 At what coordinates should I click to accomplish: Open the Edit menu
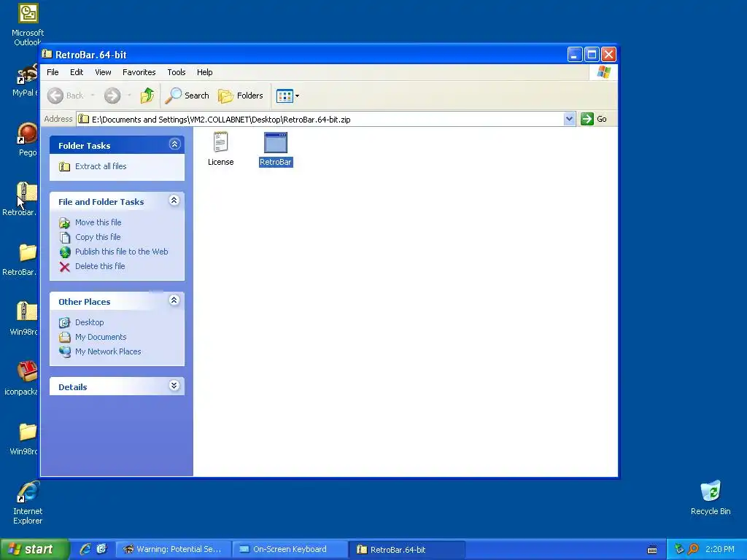77,72
